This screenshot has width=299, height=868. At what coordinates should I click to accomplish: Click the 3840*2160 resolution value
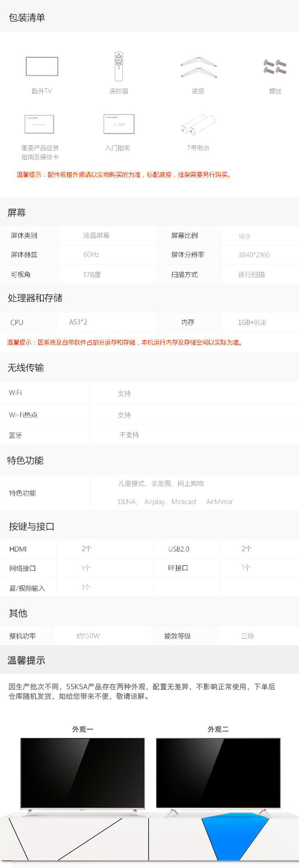click(254, 255)
